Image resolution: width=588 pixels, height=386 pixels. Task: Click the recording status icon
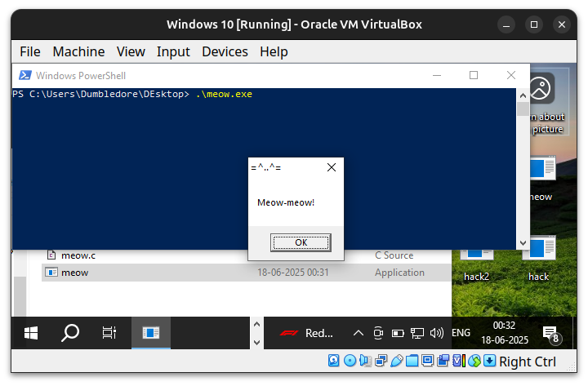443,361
